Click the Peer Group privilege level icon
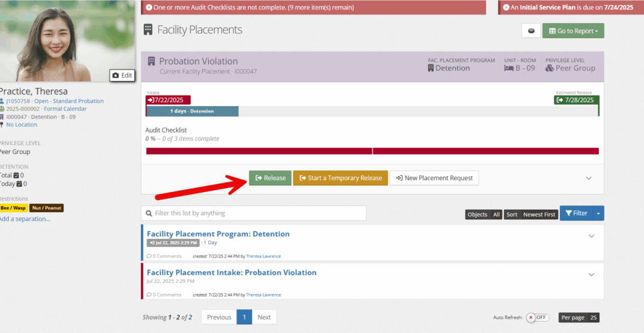This screenshot has height=333, width=644. point(550,68)
